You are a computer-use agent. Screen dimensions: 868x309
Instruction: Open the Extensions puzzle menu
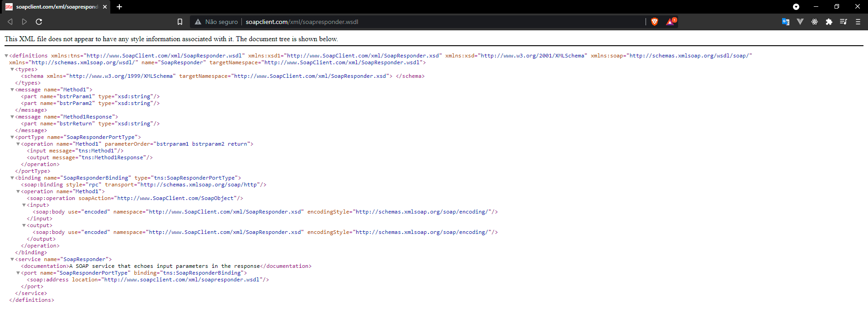[x=829, y=22]
